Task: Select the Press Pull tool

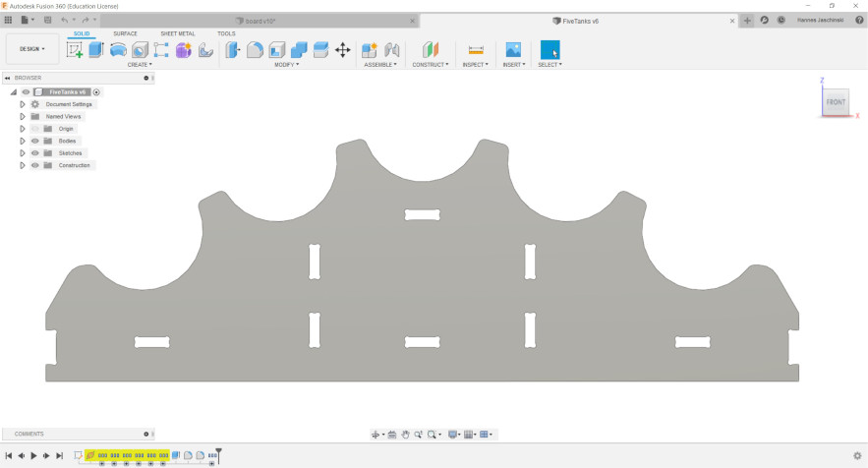Action: point(233,50)
